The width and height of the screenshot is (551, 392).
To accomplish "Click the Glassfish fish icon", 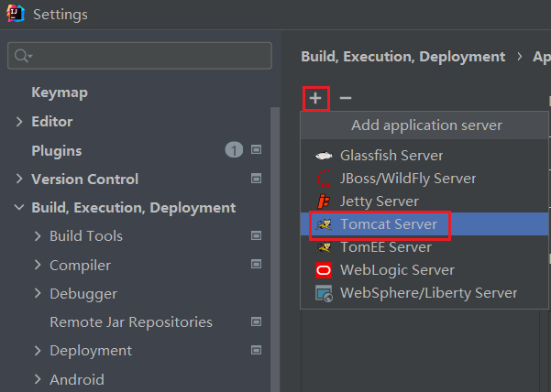I will pos(324,155).
